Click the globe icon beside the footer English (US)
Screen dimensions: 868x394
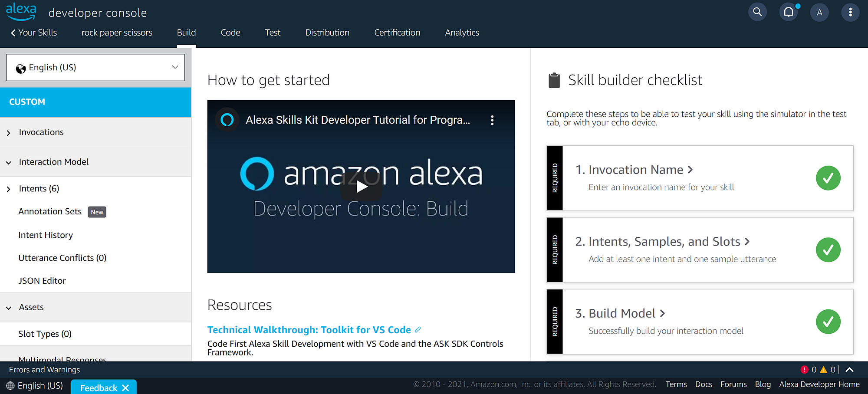pyautogui.click(x=10, y=386)
